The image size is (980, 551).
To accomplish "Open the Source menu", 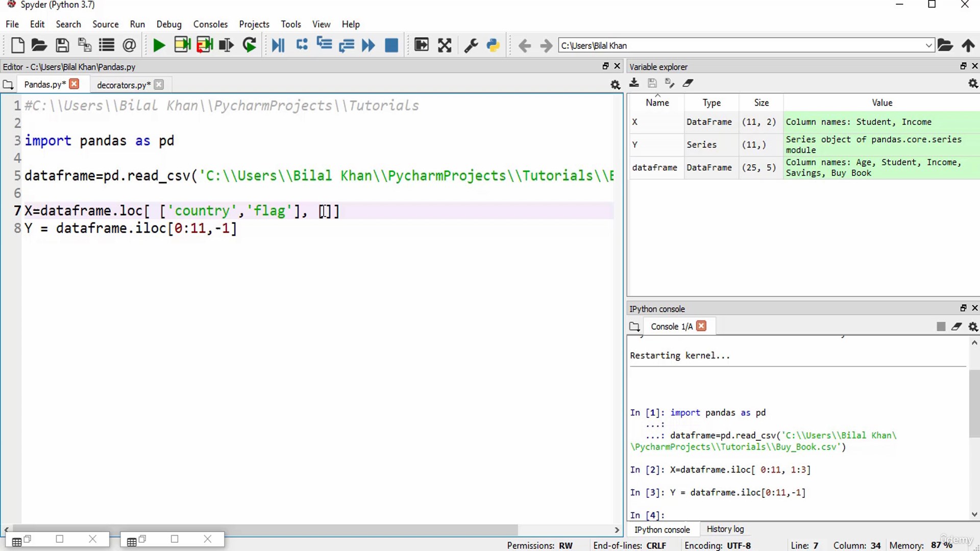I will [105, 24].
